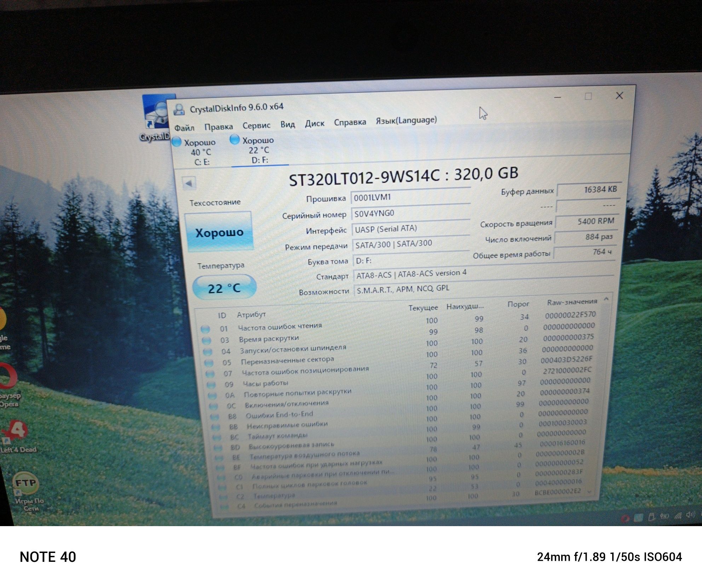702x588 pixels.
Task: Click the status icon of row 03 Время раскрутки
Action: click(206, 340)
